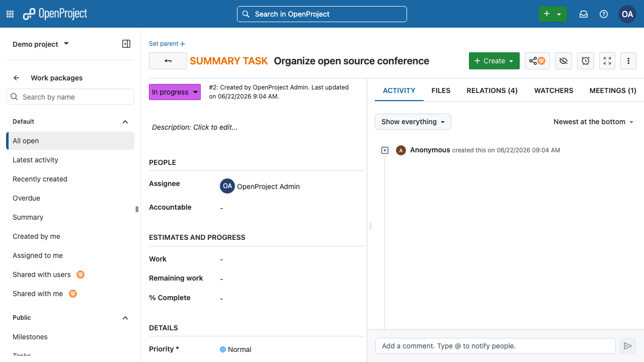Screen dimensions: 644x362
Task: Click the search magnifier in top bar
Action: click(x=246, y=14)
